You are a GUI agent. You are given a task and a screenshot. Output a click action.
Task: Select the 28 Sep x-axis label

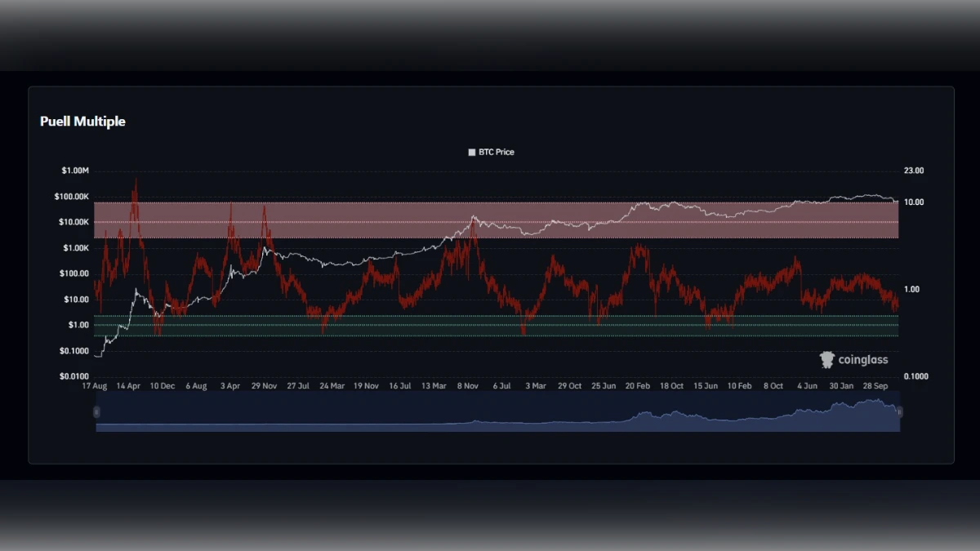pyautogui.click(x=875, y=385)
